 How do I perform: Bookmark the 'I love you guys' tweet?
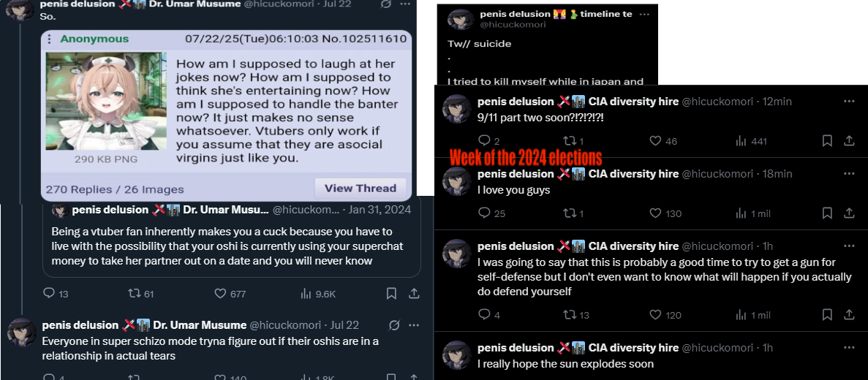pyautogui.click(x=827, y=213)
